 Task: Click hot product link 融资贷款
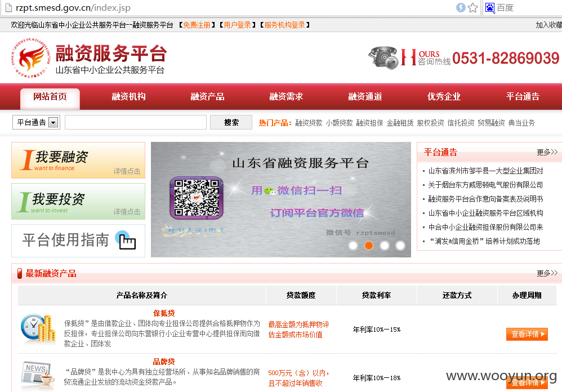point(309,123)
